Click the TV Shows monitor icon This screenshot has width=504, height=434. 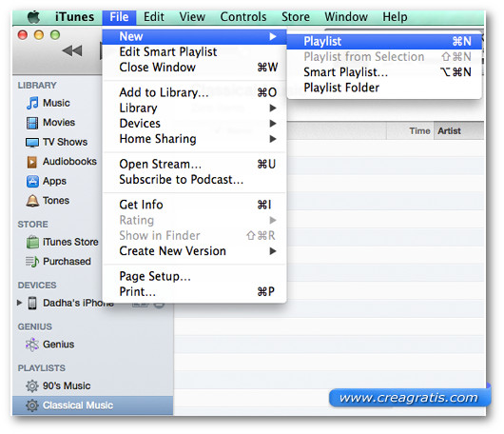click(x=32, y=142)
